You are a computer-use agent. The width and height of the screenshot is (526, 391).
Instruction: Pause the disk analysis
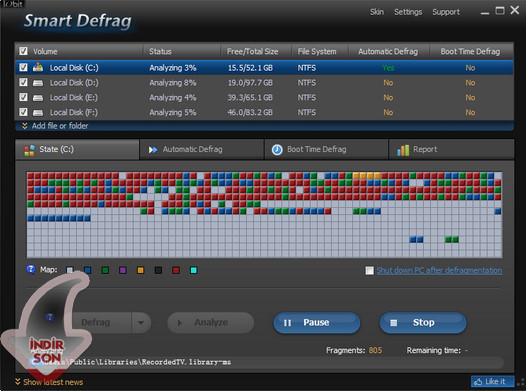(317, 323)
